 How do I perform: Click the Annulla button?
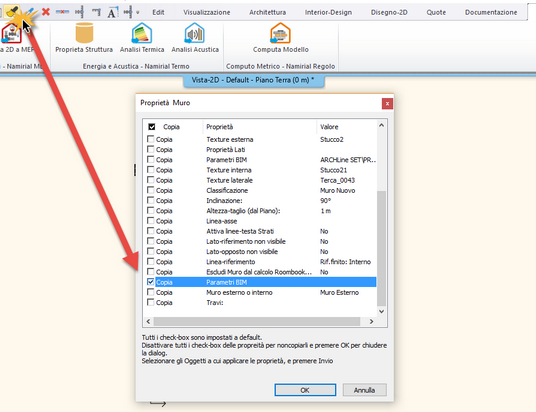(364, 390)
